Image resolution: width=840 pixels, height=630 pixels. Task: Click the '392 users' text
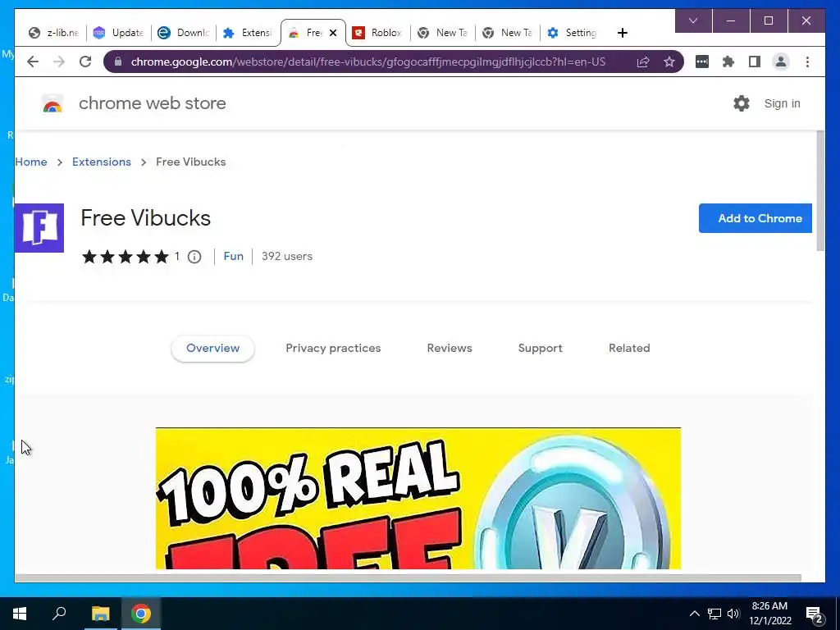coord(286,256)
